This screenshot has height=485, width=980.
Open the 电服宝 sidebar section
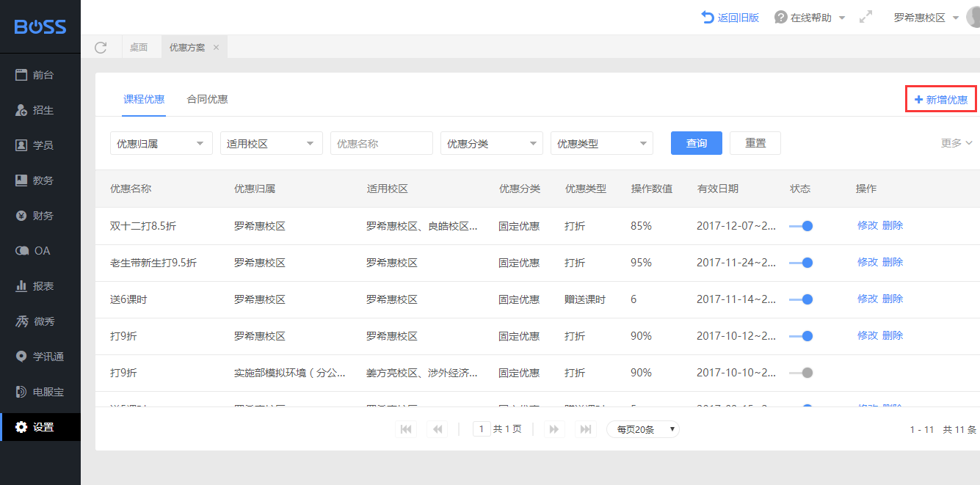40,392
